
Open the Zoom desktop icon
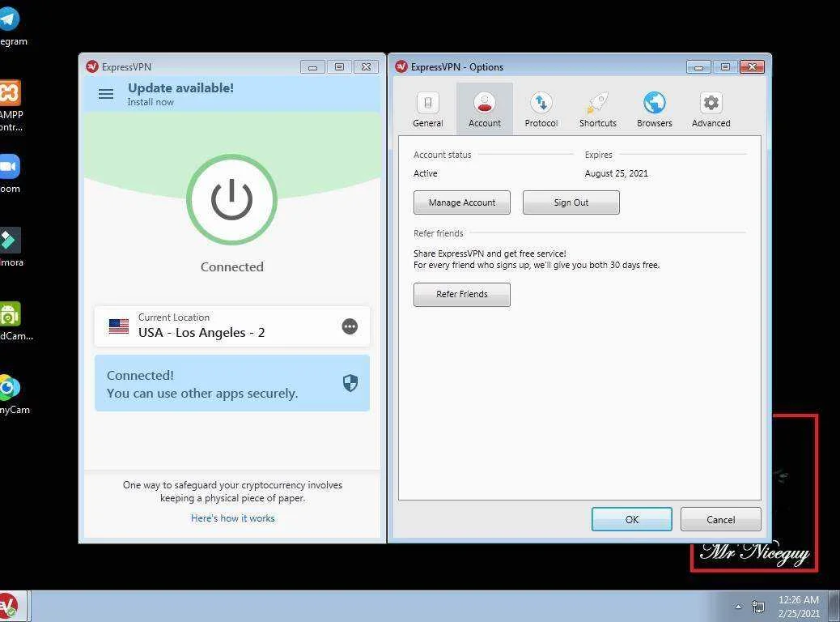coord(10,174)
